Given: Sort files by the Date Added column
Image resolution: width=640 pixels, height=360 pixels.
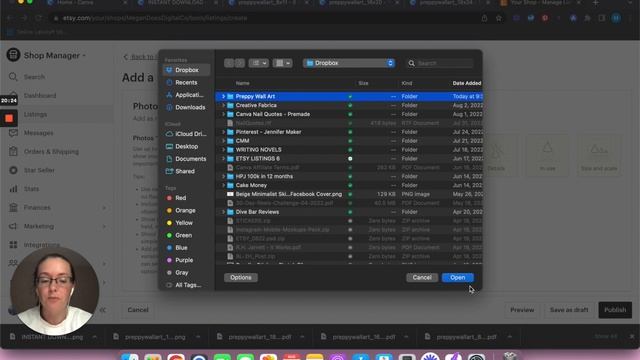Looking at the screenshot, I should point(467,83).
